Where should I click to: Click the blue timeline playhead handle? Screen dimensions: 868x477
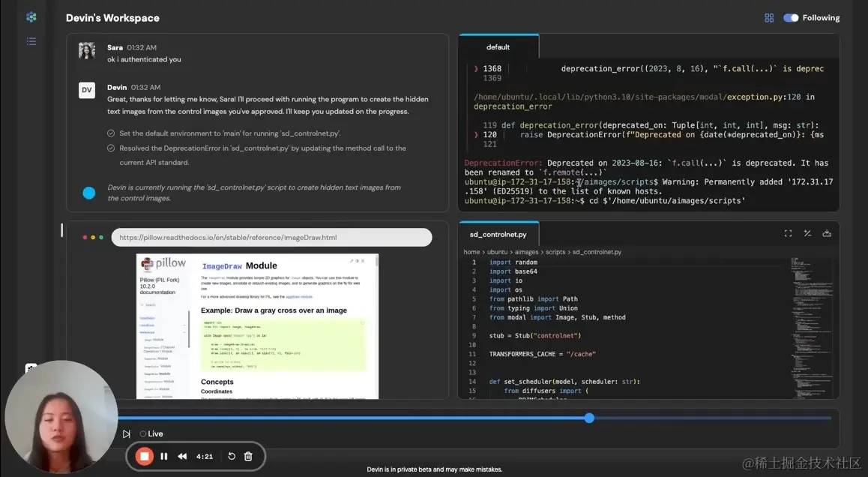[589, 418]
